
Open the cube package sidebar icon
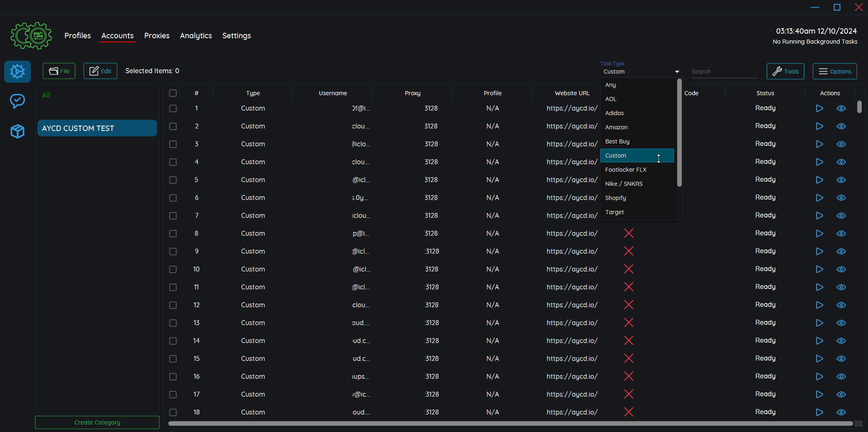17,131
